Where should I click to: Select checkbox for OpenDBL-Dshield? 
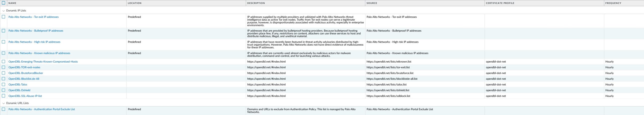(x=4, y=90)
